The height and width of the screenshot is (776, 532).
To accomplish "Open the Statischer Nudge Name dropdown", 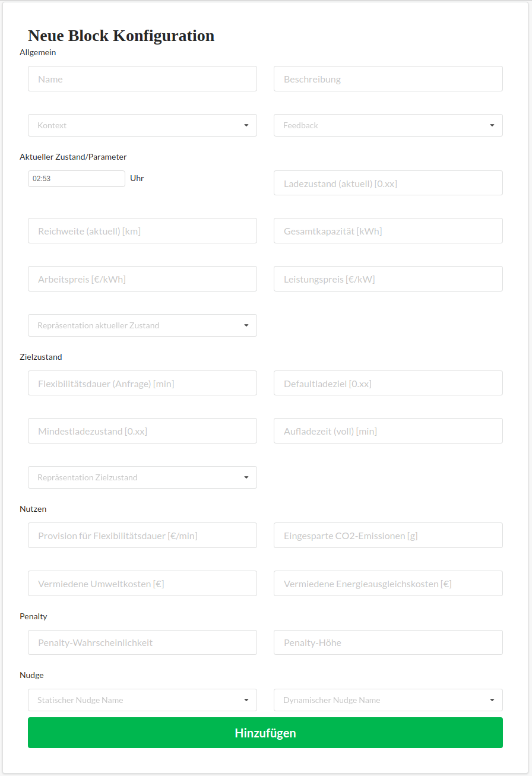I will (x=142, y=700).
